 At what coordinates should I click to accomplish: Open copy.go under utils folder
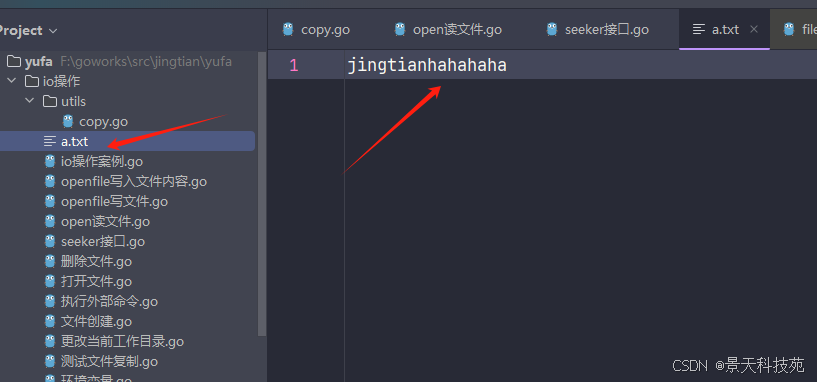click(x=103, y=122)
